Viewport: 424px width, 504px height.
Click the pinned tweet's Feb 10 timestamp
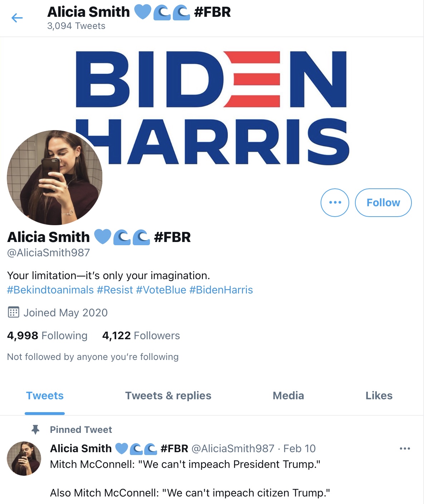[x=299, y=449]
